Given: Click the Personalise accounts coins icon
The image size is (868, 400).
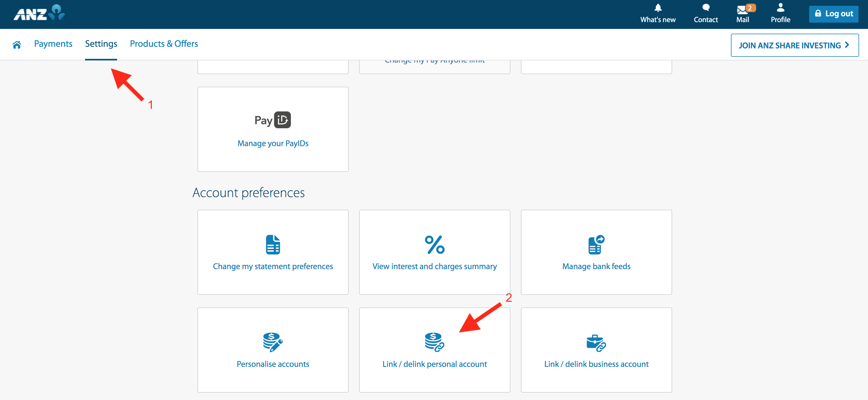Looking at the screenshot, I should coord(273,342).
